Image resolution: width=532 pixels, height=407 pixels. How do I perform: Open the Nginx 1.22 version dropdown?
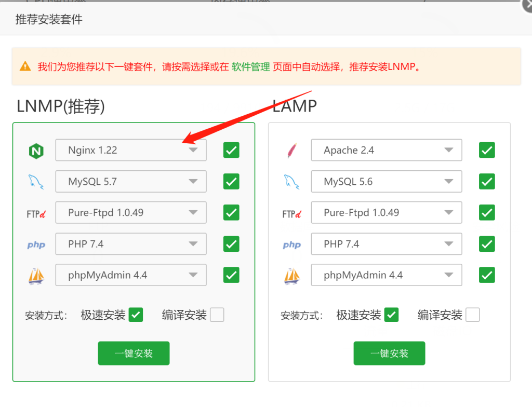(x=131, y=150)
